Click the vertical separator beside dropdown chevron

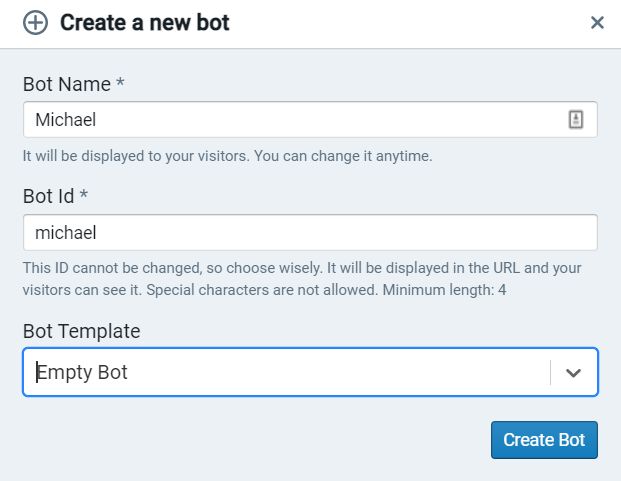pos(550,372)
